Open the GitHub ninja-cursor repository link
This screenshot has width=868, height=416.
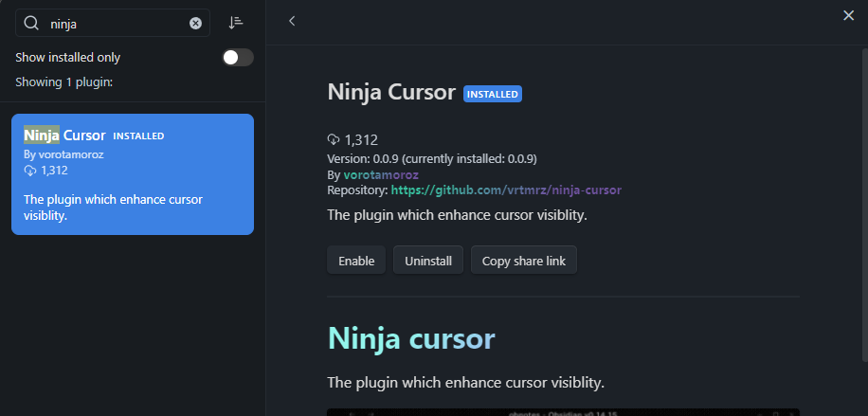point(506,190)
